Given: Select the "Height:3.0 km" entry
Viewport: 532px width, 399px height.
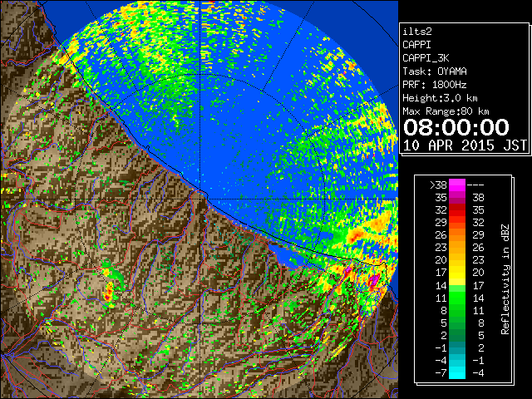Looking at the screenshot, I should tap(440, 98).
